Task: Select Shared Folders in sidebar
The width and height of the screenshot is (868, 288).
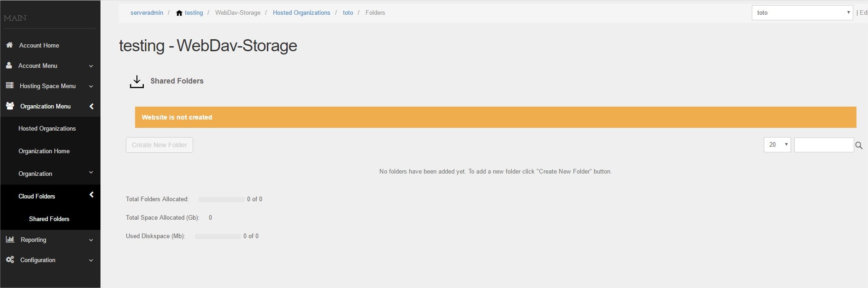Action: 49,219
